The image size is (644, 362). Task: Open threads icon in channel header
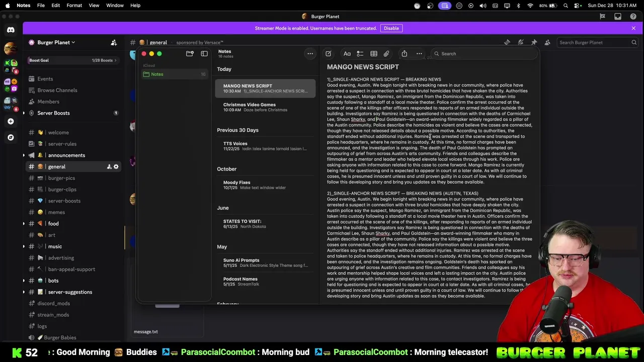click(x=507, y=43)
